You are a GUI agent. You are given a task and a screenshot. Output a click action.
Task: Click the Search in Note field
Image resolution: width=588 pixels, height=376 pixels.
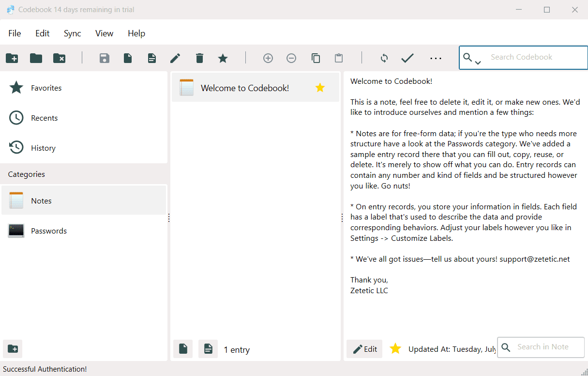541,347
